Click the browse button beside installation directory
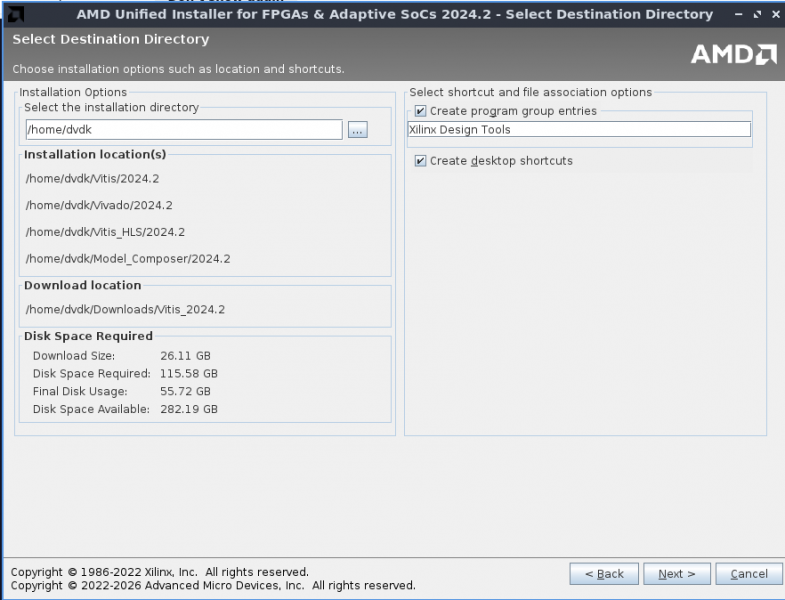 (x=357, y=130)
